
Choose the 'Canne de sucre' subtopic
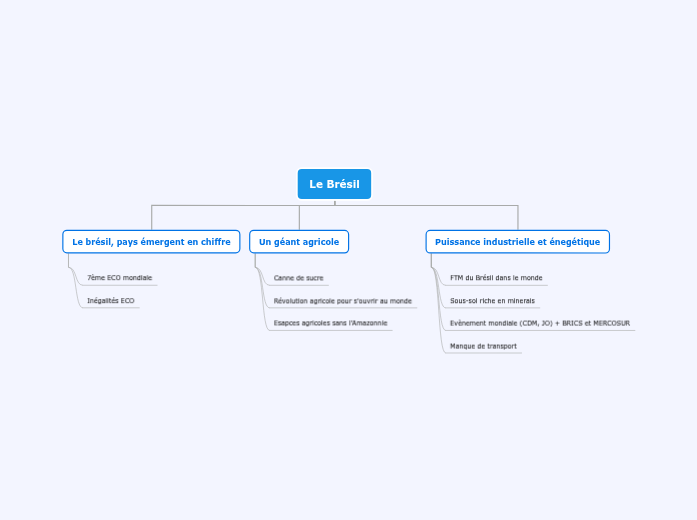point(299,277)
